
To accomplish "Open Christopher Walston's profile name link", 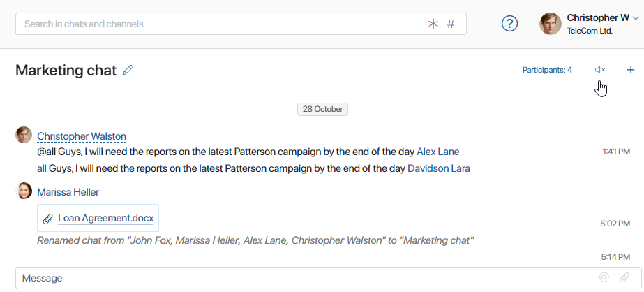I will click(x=82, y=136).
